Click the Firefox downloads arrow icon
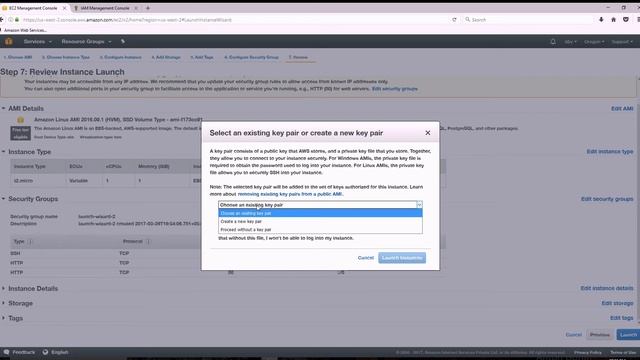This screenshot has height=360, width=640. tap(601, 20)
